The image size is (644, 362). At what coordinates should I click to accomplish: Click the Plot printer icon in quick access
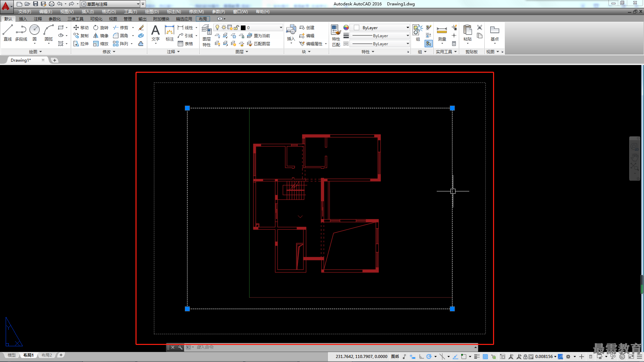coord(51,4)
